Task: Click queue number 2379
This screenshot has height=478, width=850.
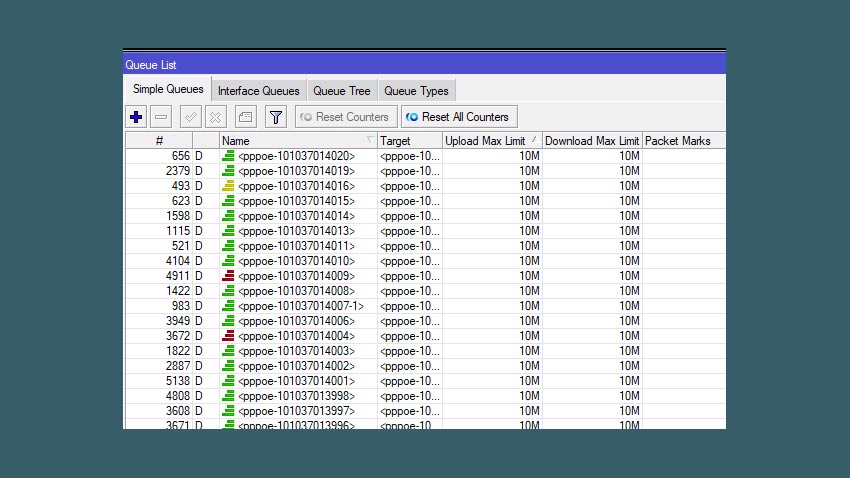Action: (x=178, y=171)
